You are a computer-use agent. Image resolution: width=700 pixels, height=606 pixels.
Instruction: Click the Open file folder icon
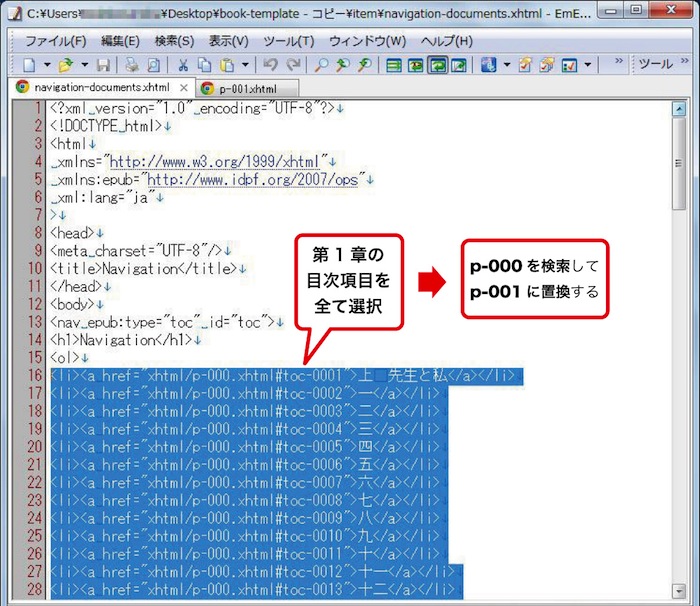[66, 65]
